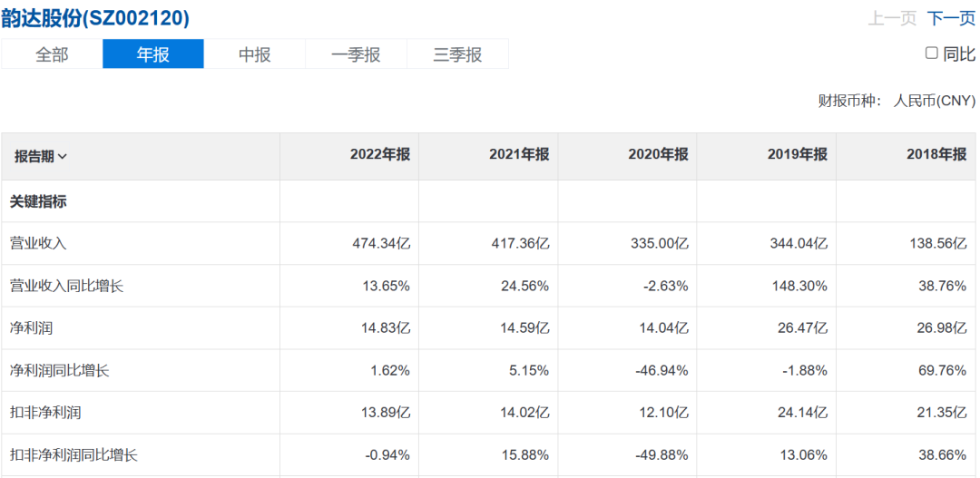Toggle the 同比 checkbox
This screenshot has height=478, width=980.
click(x=931, y=54)
